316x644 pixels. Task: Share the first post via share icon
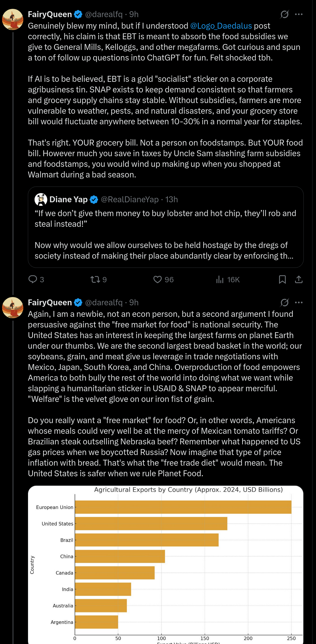click(299, 279)
